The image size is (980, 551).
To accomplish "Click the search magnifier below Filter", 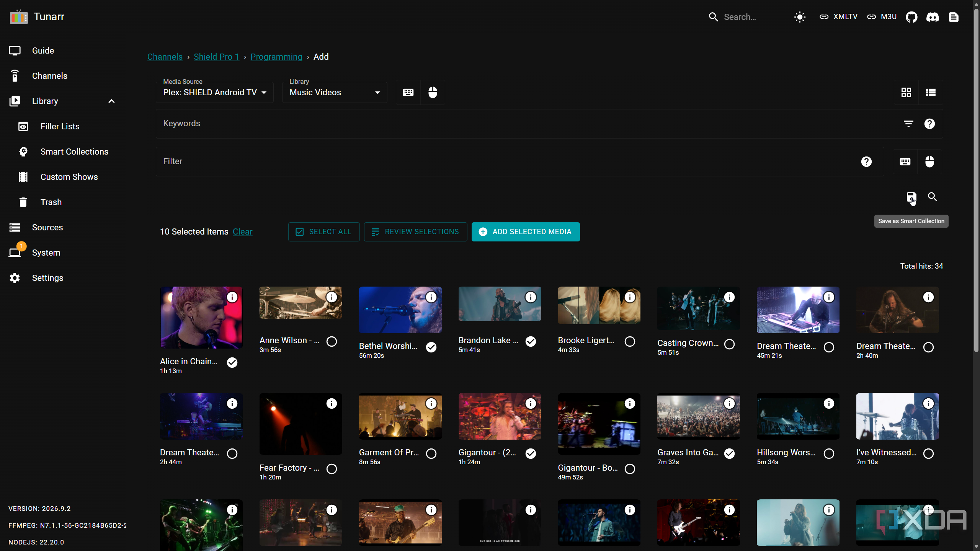I will click(x=933, y=197).
